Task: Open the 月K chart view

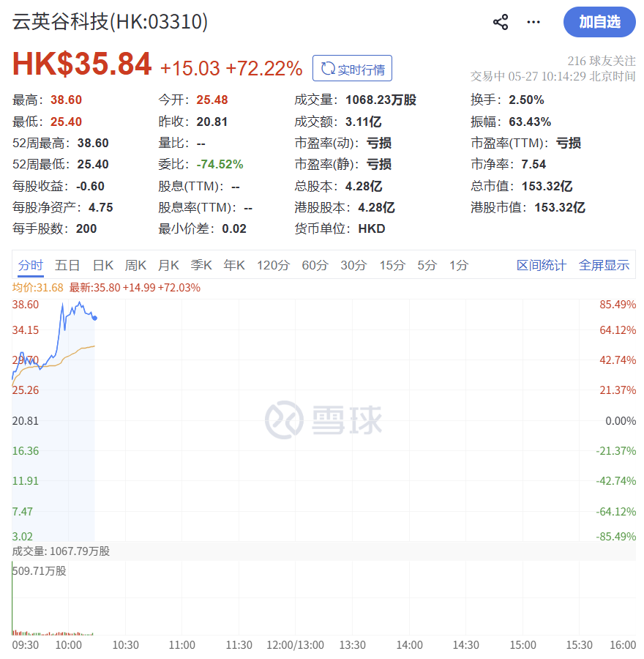Action: [168, 265]
